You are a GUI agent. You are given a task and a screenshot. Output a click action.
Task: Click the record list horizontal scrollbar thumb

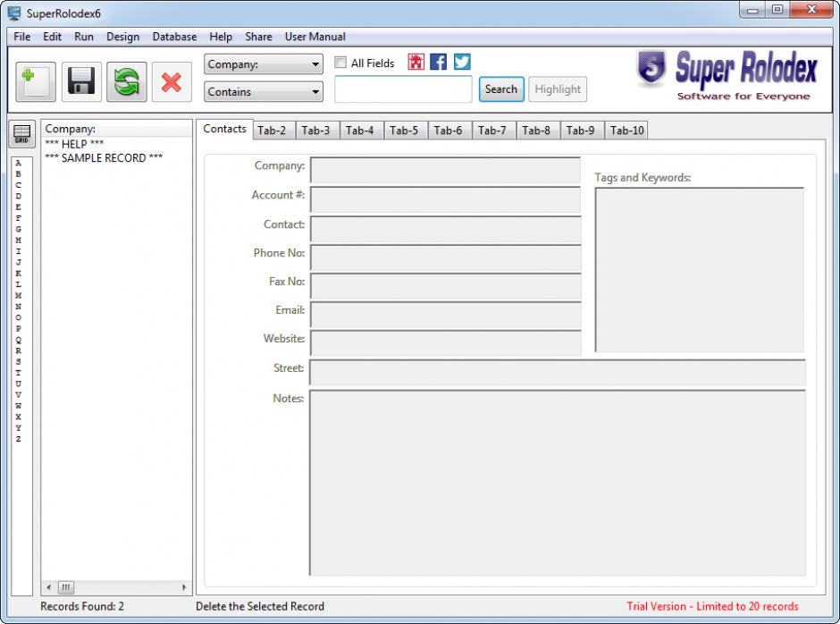[66, 587]
